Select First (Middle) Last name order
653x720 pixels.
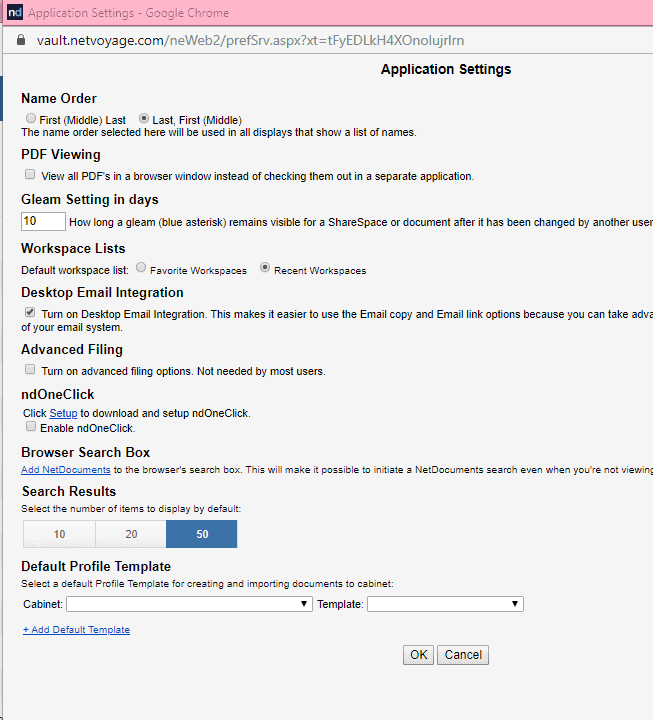coord(31,118)
